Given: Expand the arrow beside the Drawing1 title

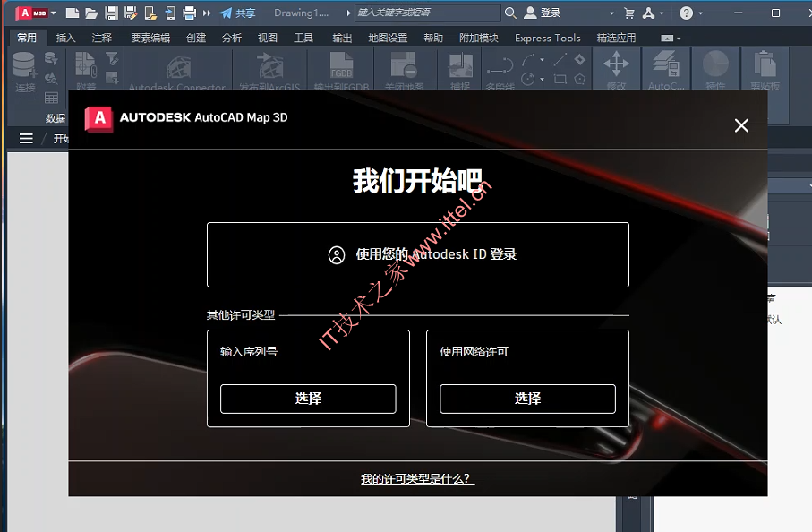Looking at the screenshot, I should pyautogui.click(x=348, y=13).
